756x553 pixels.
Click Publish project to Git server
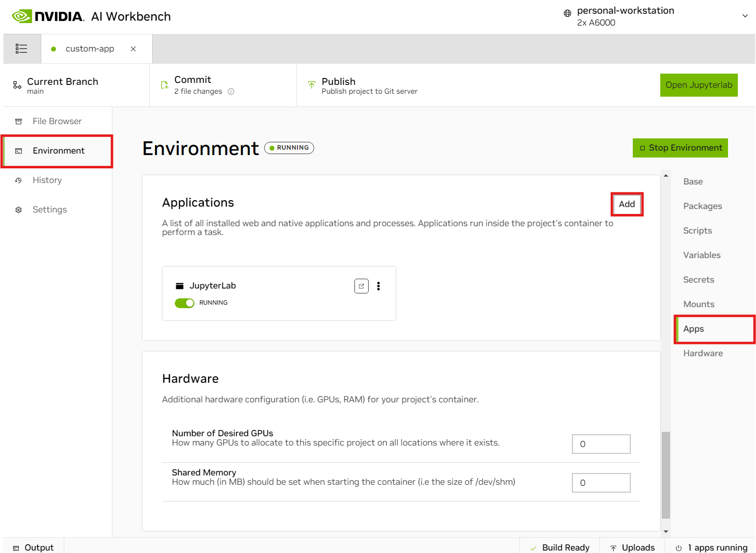(369, 91)
